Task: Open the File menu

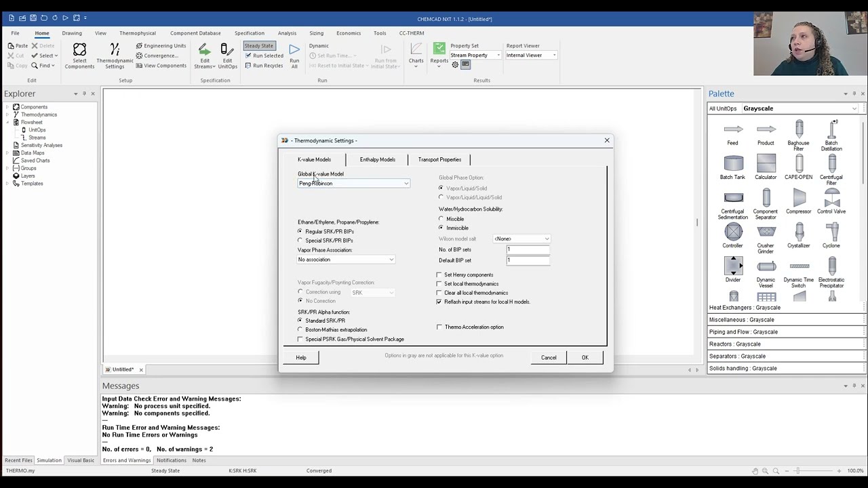Action: pos(15,33)
